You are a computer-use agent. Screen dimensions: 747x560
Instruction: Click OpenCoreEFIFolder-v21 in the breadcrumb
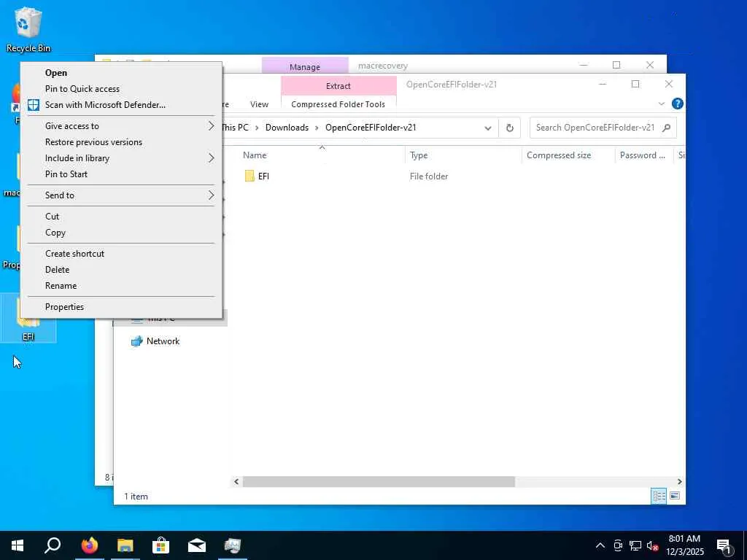(x=371, y=128)
